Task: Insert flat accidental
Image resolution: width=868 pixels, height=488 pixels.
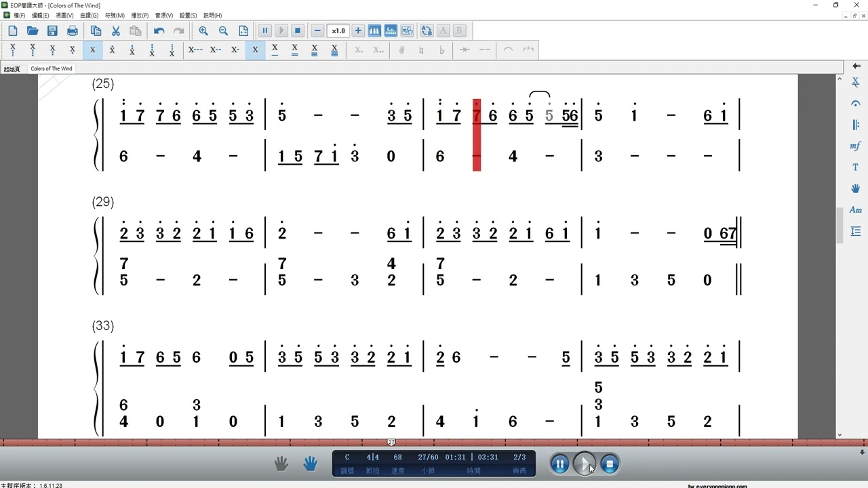Action: pos(442,50)
